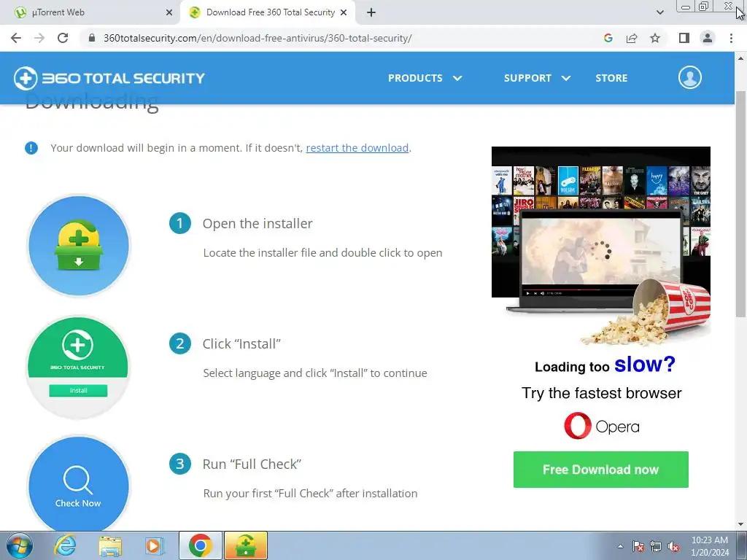The image size is (747, 560).
Task: Open the PRODUCTS menu
Action: (415, 78)
